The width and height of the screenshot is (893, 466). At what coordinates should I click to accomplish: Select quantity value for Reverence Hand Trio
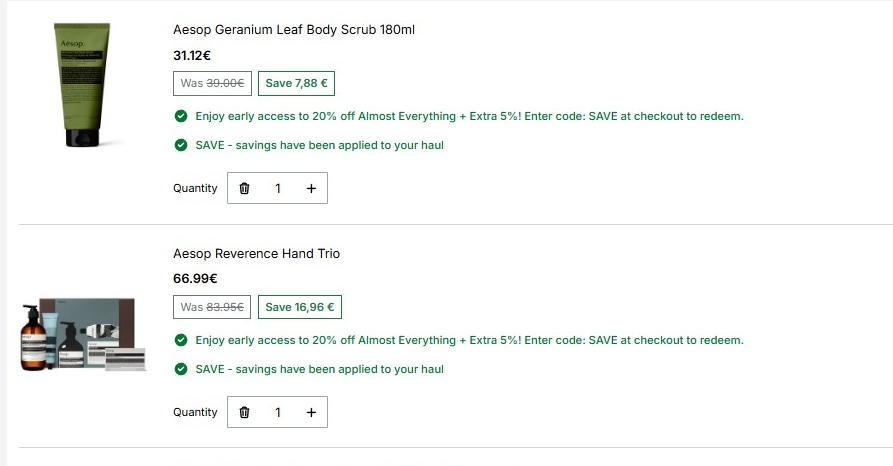pyautogui.click(x=278, y=412)
